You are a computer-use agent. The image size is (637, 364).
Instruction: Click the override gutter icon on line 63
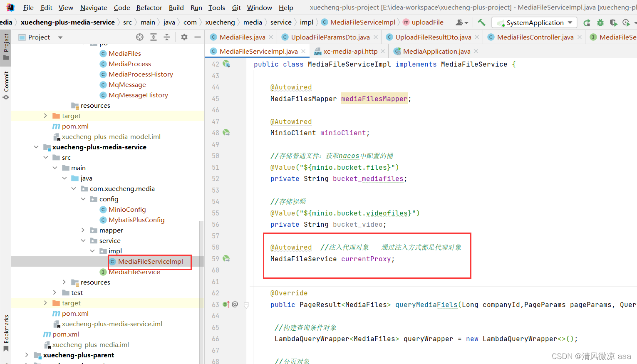(226, 304)
